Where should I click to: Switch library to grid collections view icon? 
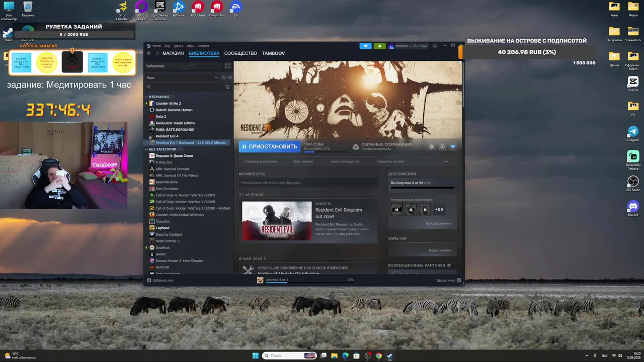[227, 66]
